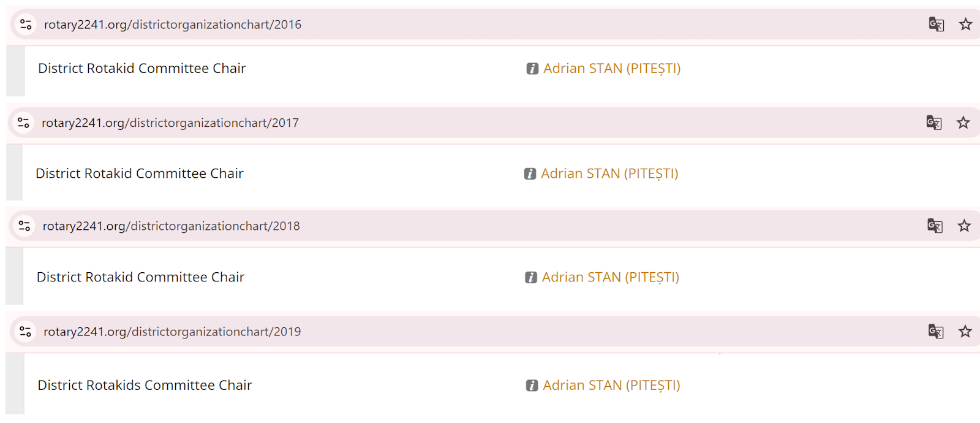This screenshot has width=980, height=423.
Task: Open translate option in the 2019 address bar
Action: (x=935, y=332)
